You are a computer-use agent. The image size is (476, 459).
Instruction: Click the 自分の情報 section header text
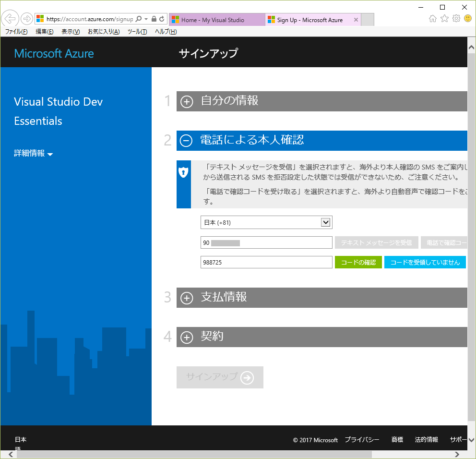229,100
